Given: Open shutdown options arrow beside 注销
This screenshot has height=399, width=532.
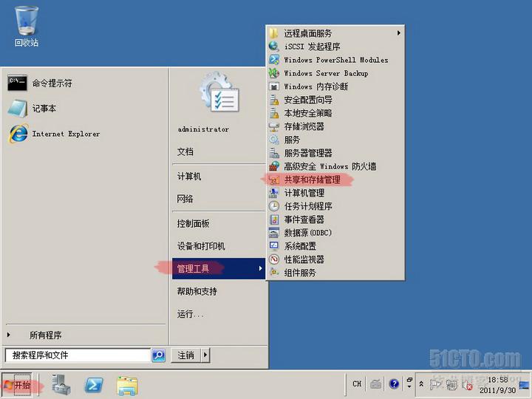Looking at the screenshot, I should [205, 355].
